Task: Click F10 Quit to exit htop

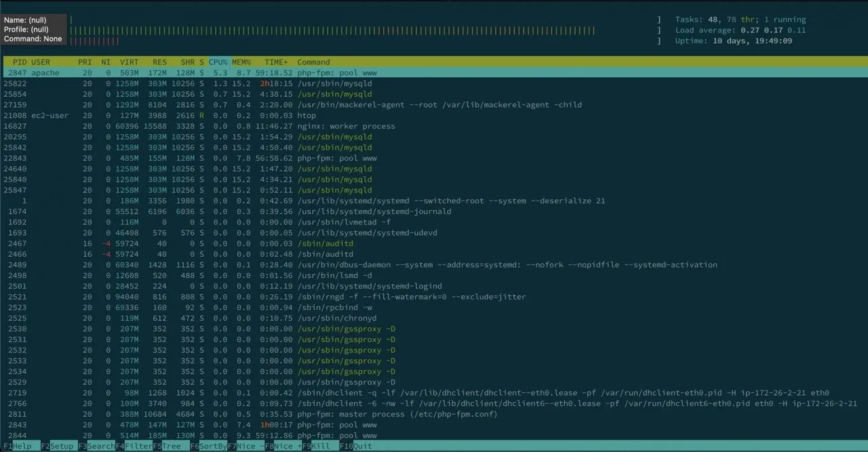Action: point(357,447)
